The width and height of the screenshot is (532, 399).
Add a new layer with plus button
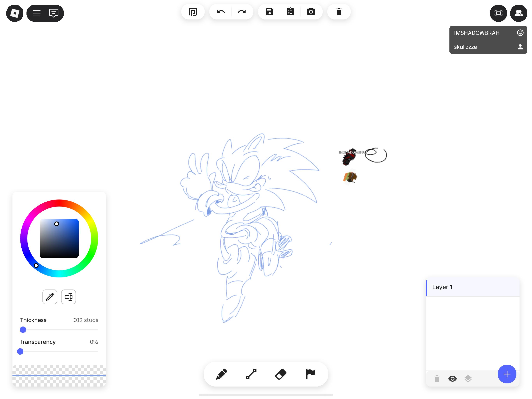point(507,374)
